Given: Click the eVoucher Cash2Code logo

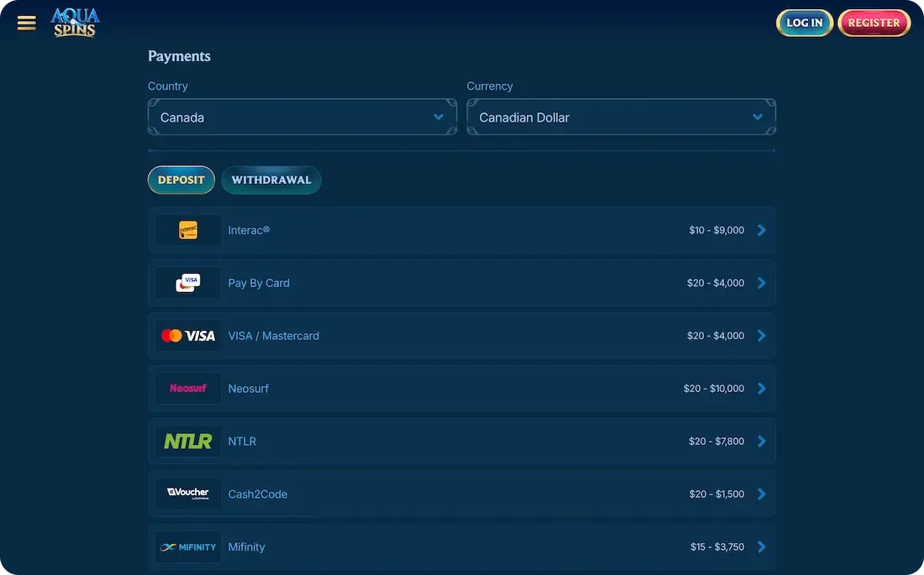Looking at the screenshot, I should click(188, 494).
